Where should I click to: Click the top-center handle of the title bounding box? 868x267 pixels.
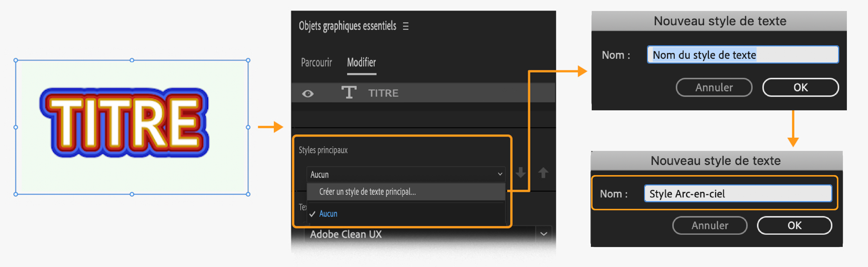[132, 60]
